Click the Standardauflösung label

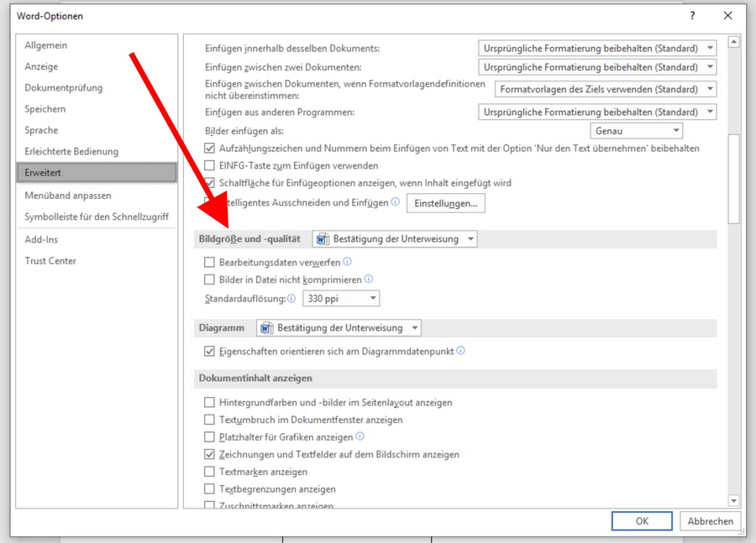tap(245, 299)
